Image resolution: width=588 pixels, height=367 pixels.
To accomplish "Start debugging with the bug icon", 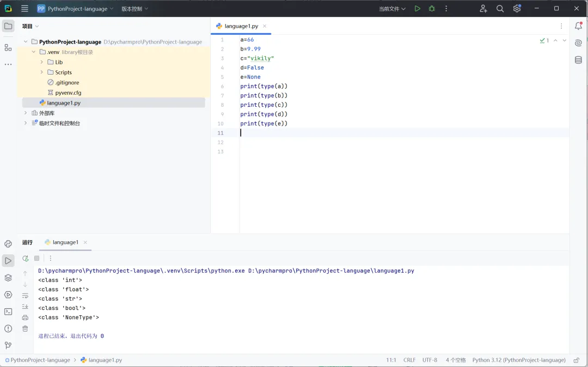I will pyautogui.click(x=432, y=9).
